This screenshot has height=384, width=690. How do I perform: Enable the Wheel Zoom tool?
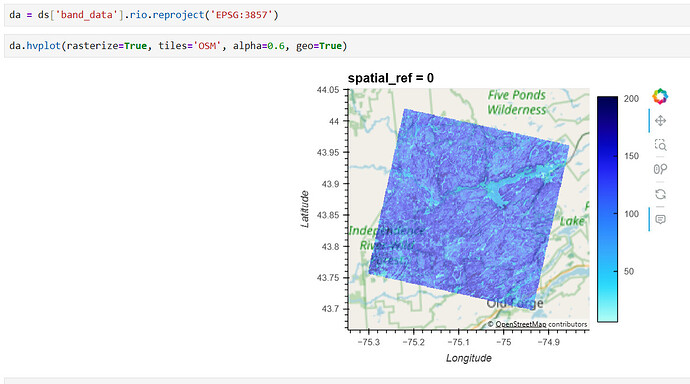point(660,169)
